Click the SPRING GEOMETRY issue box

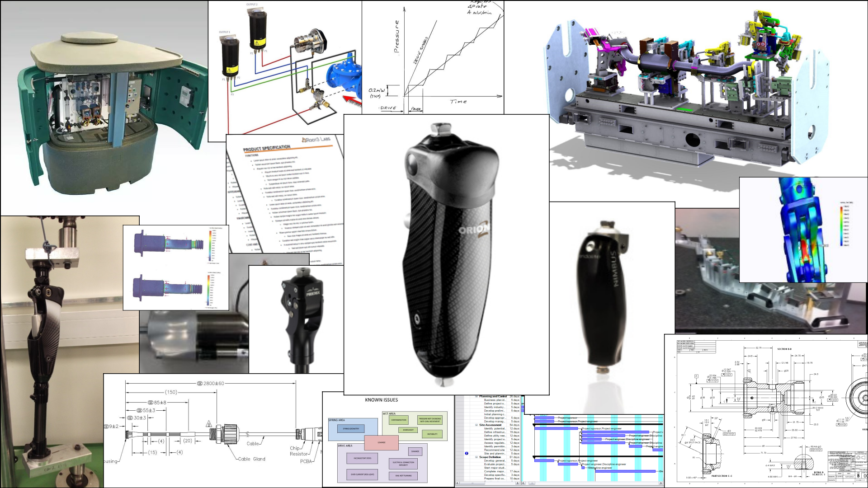[351, 428]
